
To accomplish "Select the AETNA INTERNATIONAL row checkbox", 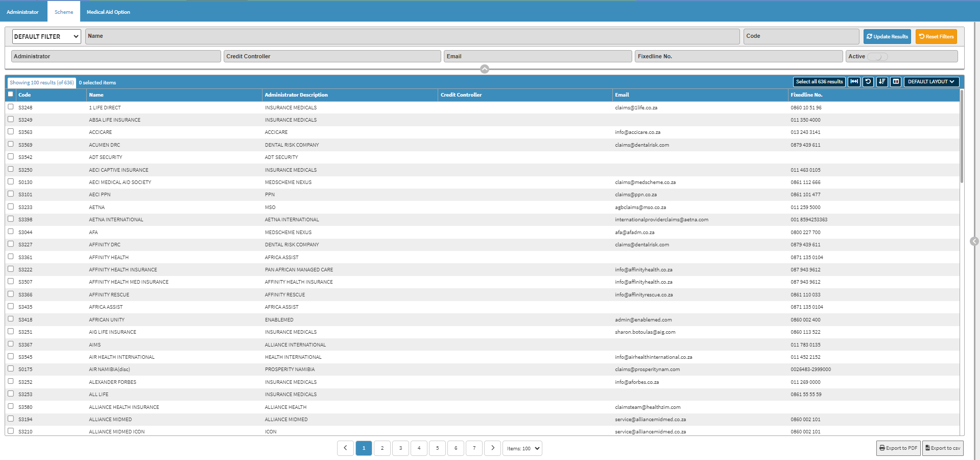I will coord(10,219).
